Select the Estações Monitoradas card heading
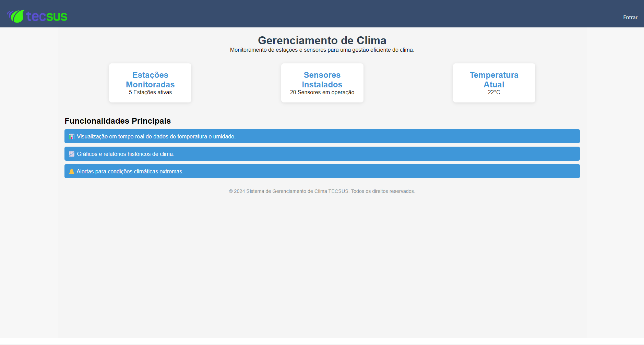Viewport: 644px width, 345px height. (x=150, y=79)
